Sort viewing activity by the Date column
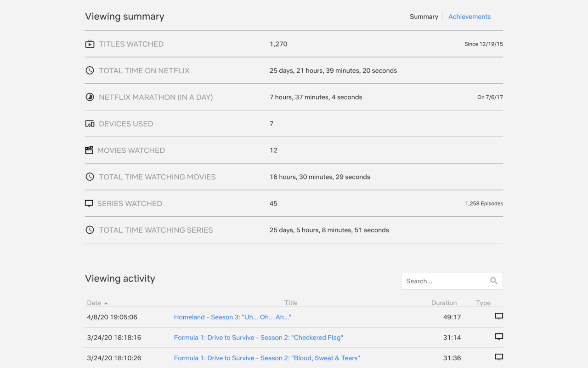 coord(97,303)
